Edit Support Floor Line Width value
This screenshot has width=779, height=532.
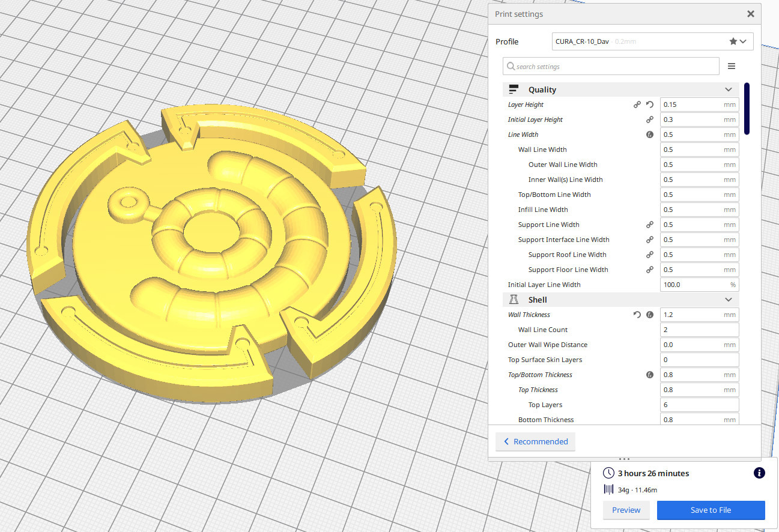(x=699, y=270)
